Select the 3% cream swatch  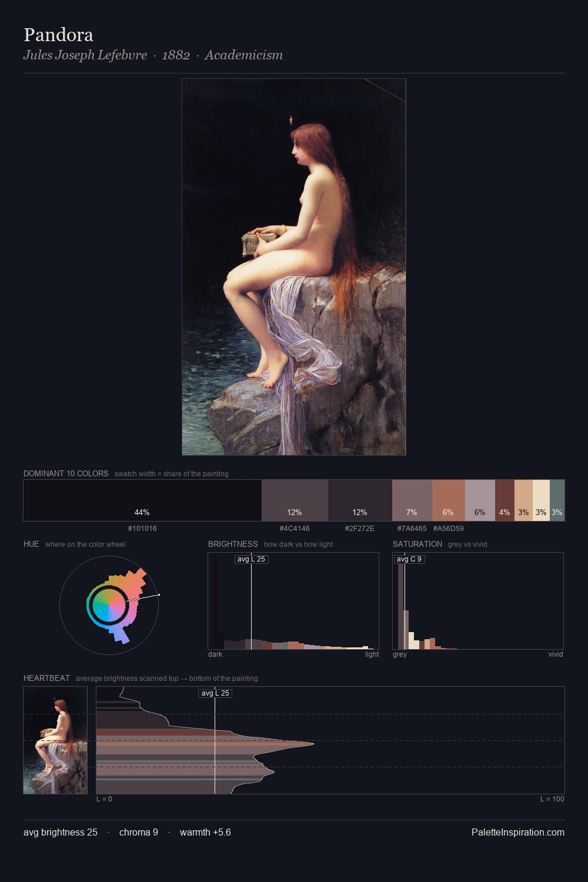coord(541,500)
